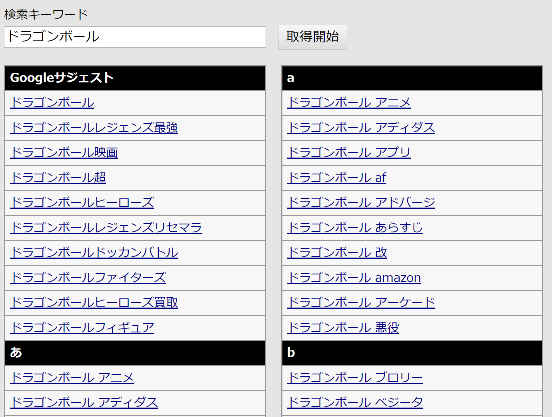Open the ドラゴンボール あらすじ link
The height and width of the screenshot is (417, 552).
pos(355,228)
